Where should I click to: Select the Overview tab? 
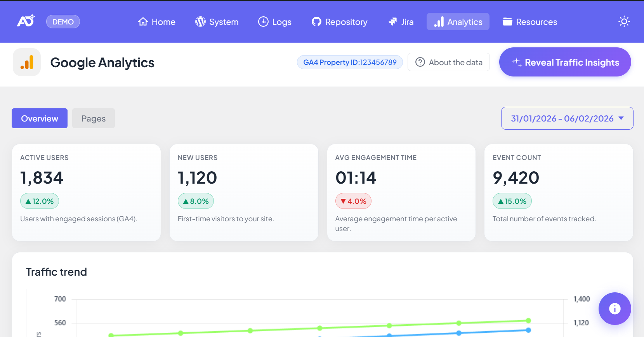[x=40, y=118]
